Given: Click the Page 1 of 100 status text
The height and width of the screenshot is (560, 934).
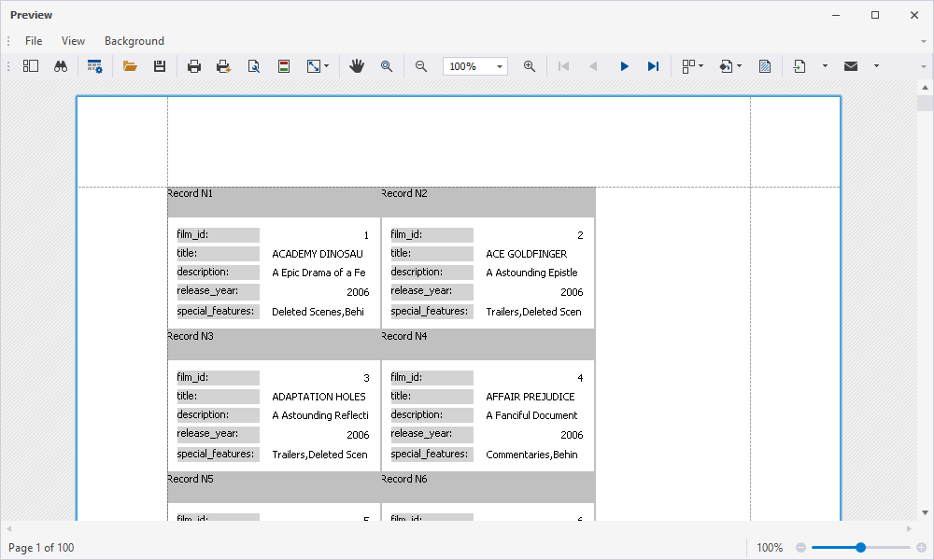Looking at the screenshot, I should coord(41,548).
